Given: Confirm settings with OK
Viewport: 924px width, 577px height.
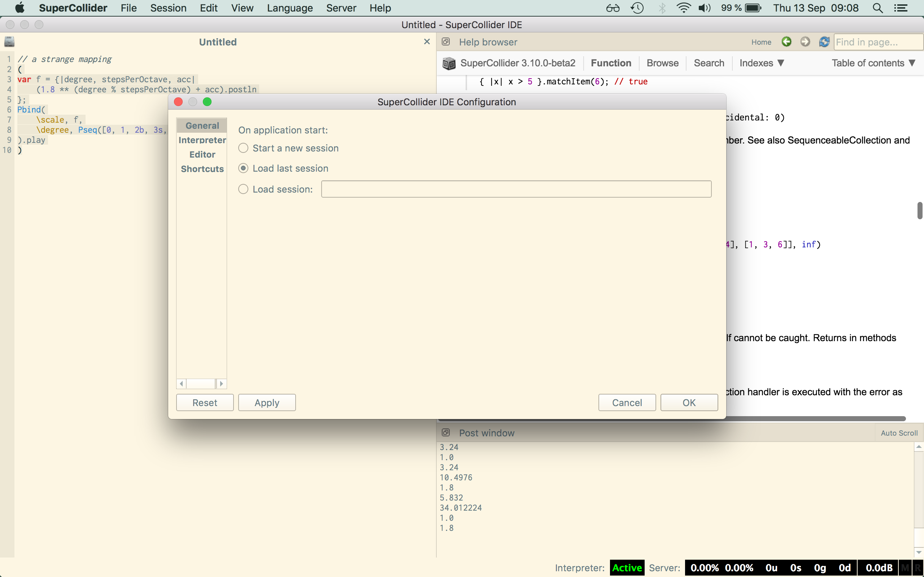Looking at the screenshot, I should click(x=689, y=402).
